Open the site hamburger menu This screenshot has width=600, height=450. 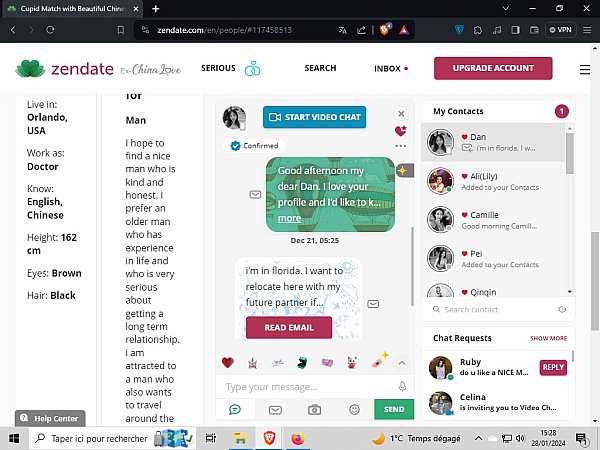coord(585,69)
